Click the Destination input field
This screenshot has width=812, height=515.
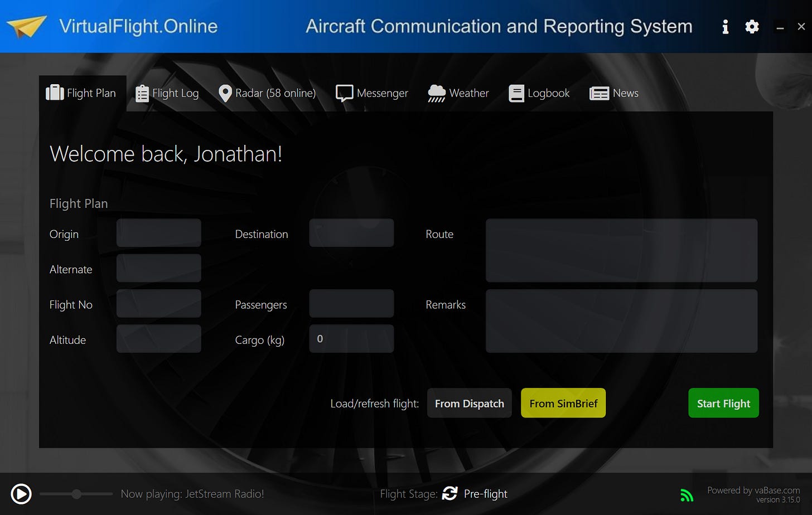[351, 233]
